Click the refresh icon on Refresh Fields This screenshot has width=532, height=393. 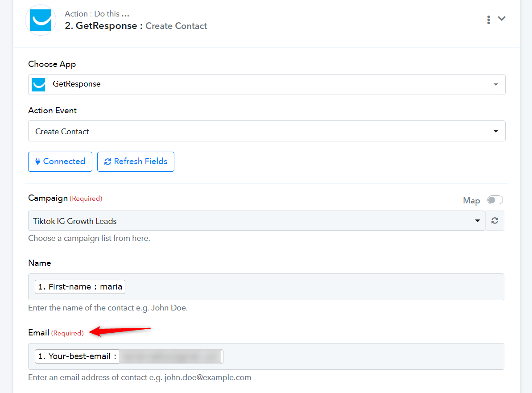coord(107,162)
